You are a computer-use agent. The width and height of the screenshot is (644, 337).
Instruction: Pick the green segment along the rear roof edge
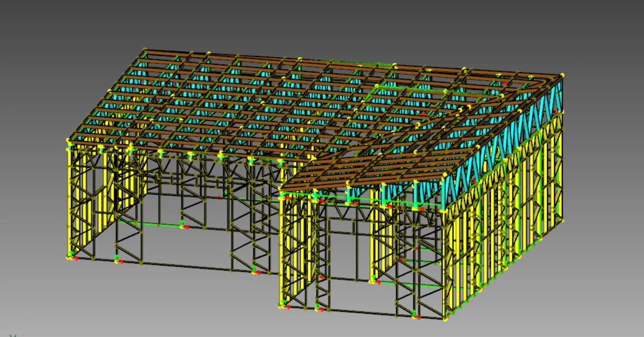(x=360, y=64)
